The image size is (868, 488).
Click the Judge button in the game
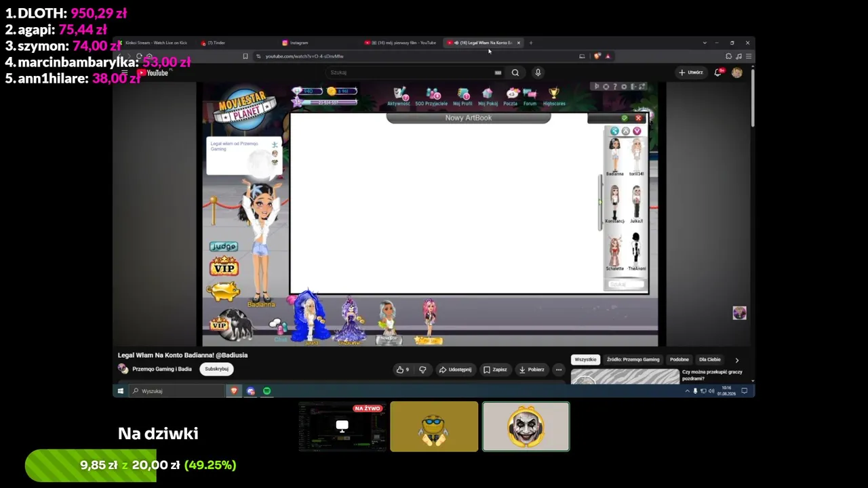click(223, 246)
